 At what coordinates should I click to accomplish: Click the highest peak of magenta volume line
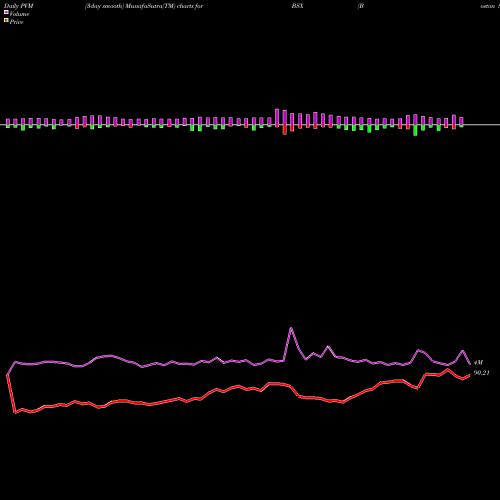coord(291,328)
